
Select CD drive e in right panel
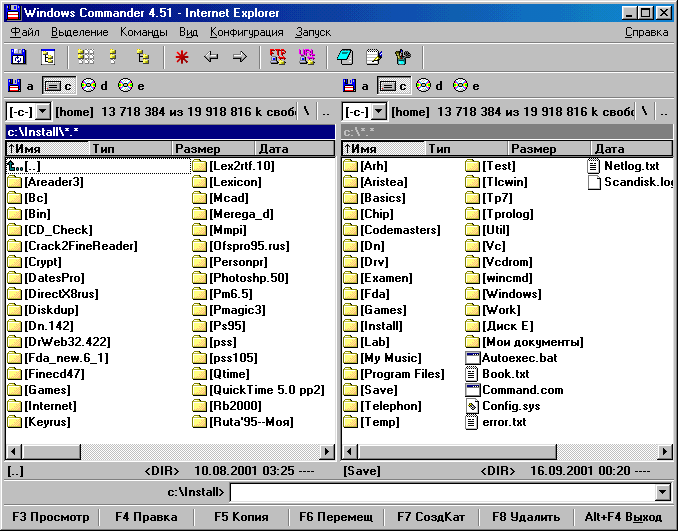pyautogui.click(x=466, y=86)
